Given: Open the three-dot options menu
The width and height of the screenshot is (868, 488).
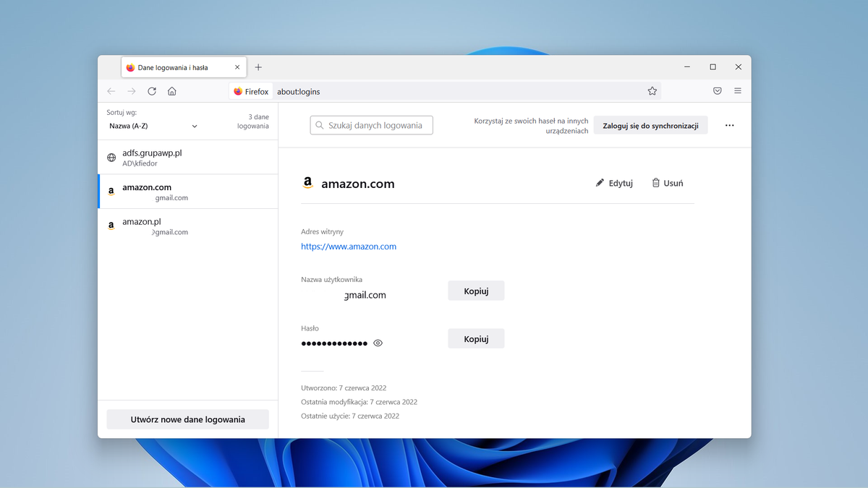Looking at the screenshot, I should coord(729,125).
